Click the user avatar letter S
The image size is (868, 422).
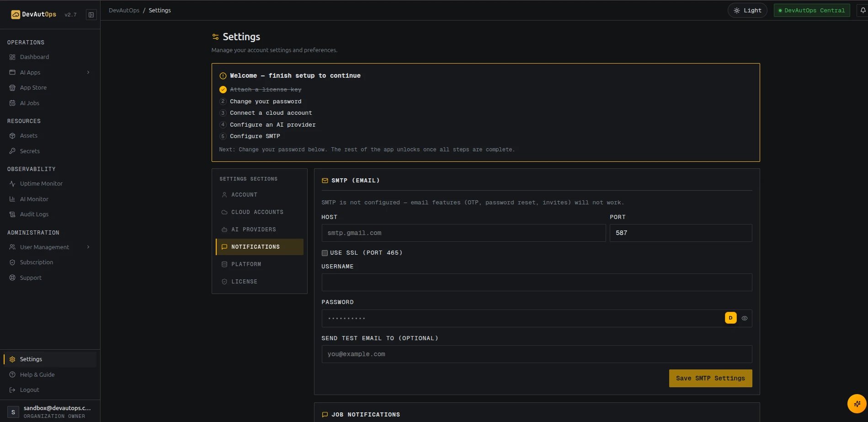tap(13, 412)
